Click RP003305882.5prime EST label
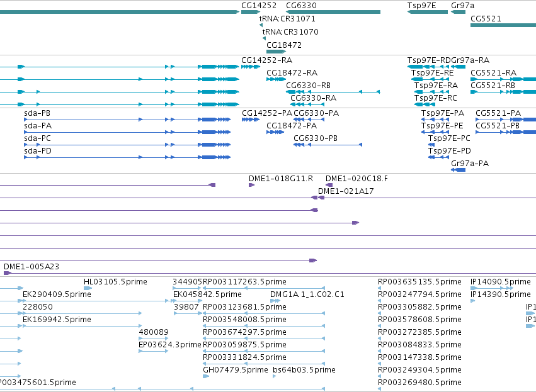This screenshot has width=536, height=392. [419, 307]
